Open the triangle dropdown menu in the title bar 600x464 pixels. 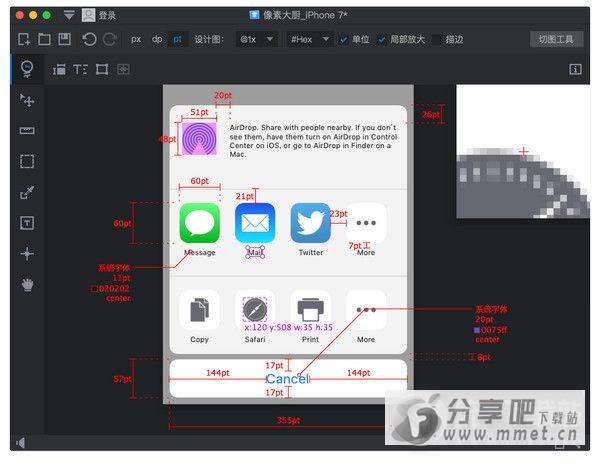tap(69, 15)
